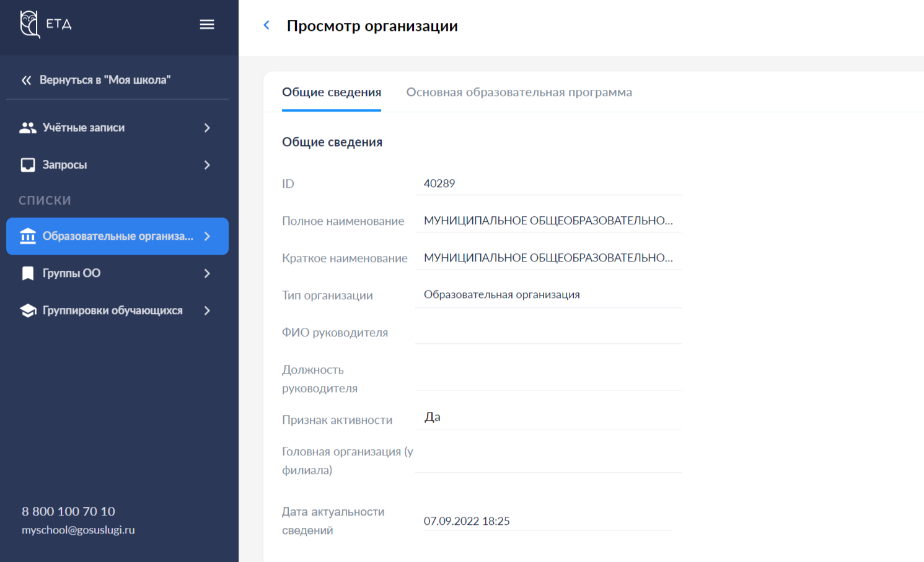The height and width of the screenshot is (562, 924).
Task: Expand the Запросы chevron
Action: coord(207,165)
